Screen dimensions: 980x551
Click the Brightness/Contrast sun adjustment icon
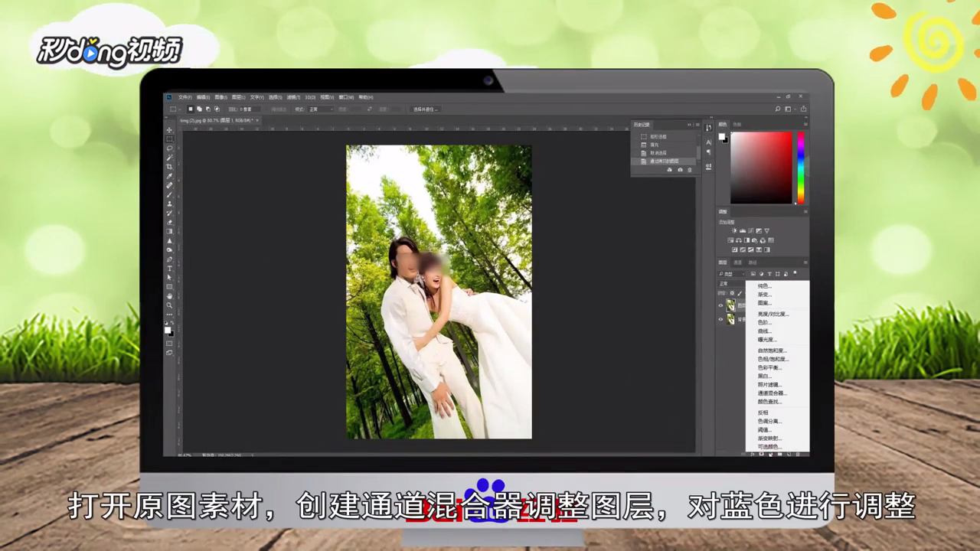tap(734, 230)
